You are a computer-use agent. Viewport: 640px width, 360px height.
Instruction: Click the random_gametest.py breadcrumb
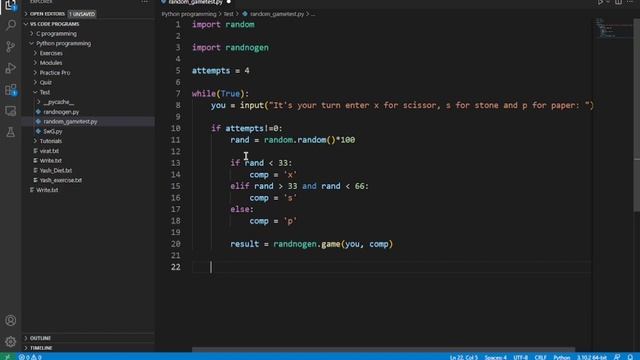point(277,14)
